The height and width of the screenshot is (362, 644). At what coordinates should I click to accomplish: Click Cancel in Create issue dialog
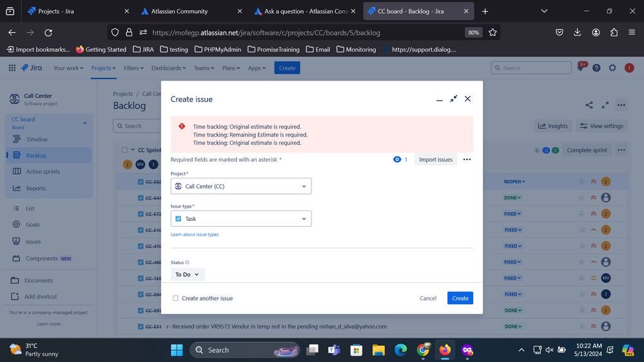point(427,298)
